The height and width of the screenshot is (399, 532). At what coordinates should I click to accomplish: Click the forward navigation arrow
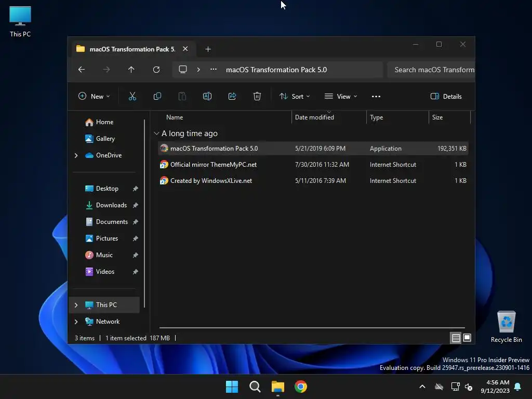[107, 70]
